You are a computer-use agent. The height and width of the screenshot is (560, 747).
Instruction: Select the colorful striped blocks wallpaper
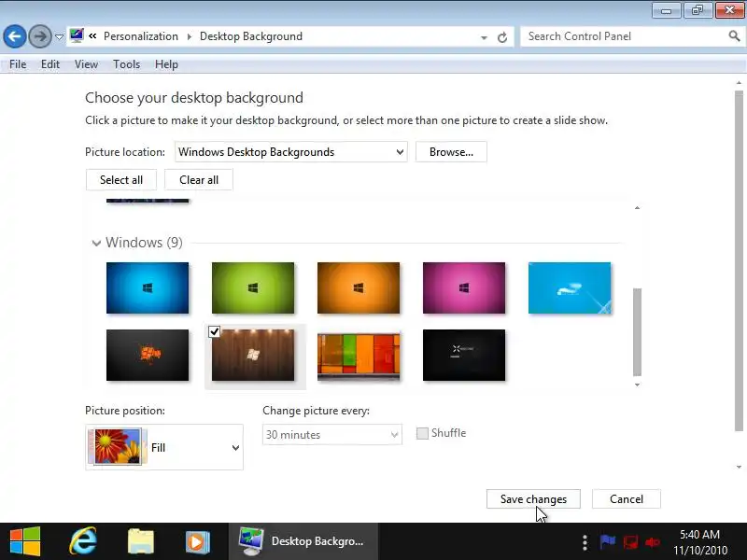[359, 357]
